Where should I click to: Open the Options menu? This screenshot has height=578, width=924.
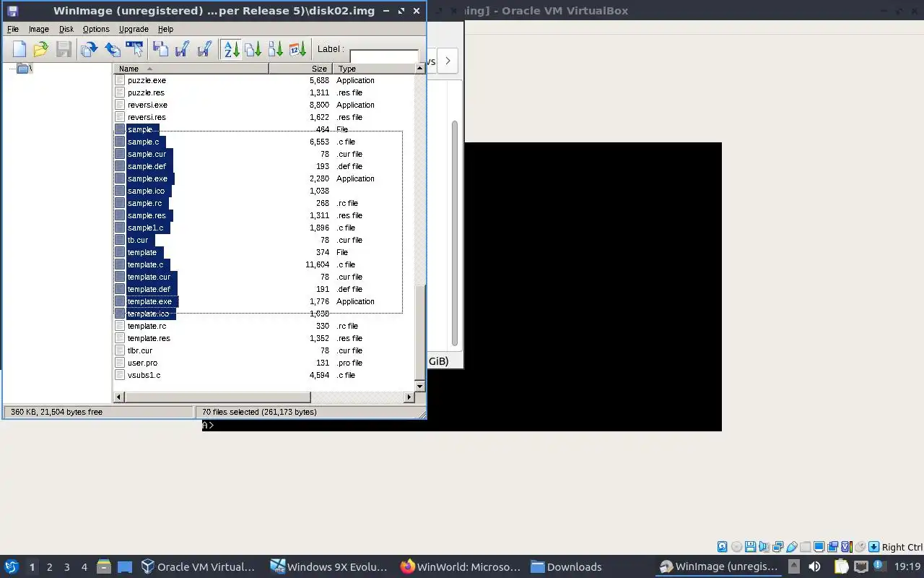coord(96,29)
